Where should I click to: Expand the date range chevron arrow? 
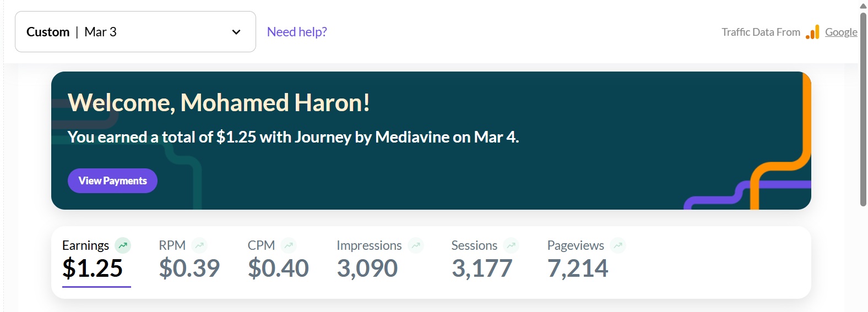[236, 32]
